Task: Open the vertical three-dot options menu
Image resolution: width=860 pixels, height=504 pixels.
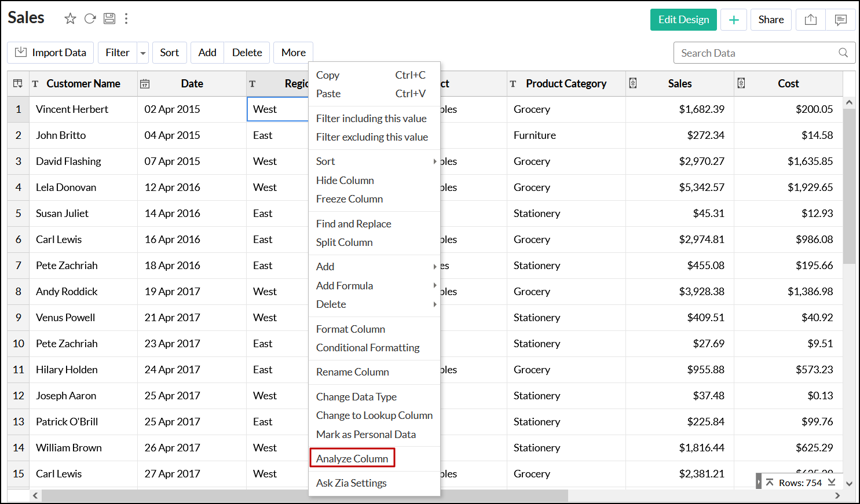Action: (x=126, y=19)
